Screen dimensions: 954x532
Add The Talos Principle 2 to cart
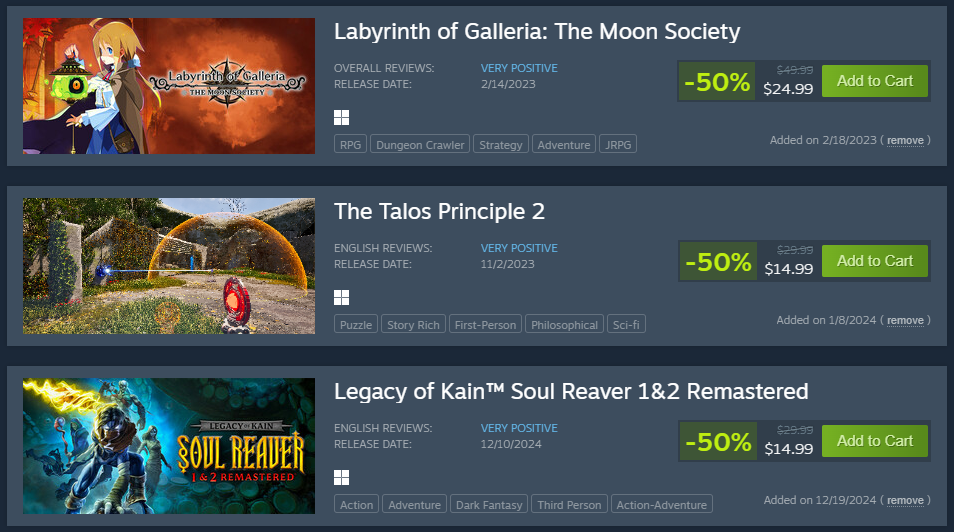click(x=874, y=261)
